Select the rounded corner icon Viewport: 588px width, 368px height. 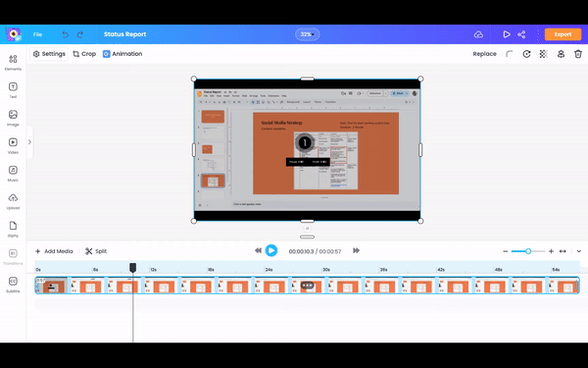click(510, 54)
